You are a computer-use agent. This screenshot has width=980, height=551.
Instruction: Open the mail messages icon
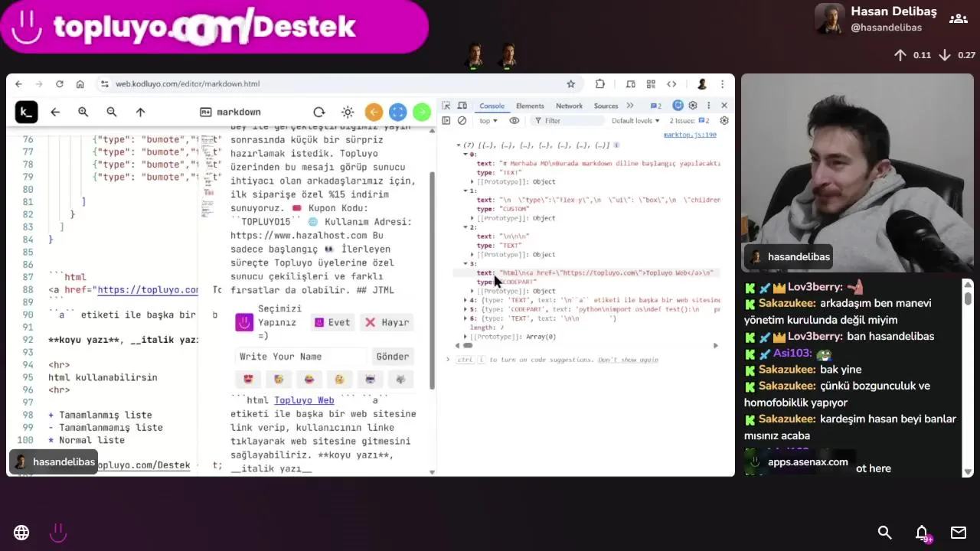[959, 533]
